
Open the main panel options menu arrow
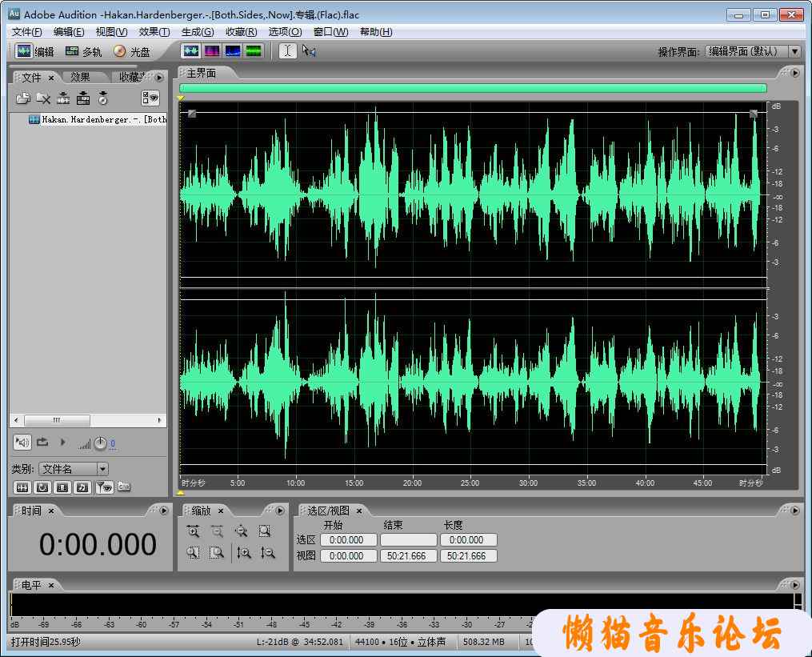pos(795,73)
